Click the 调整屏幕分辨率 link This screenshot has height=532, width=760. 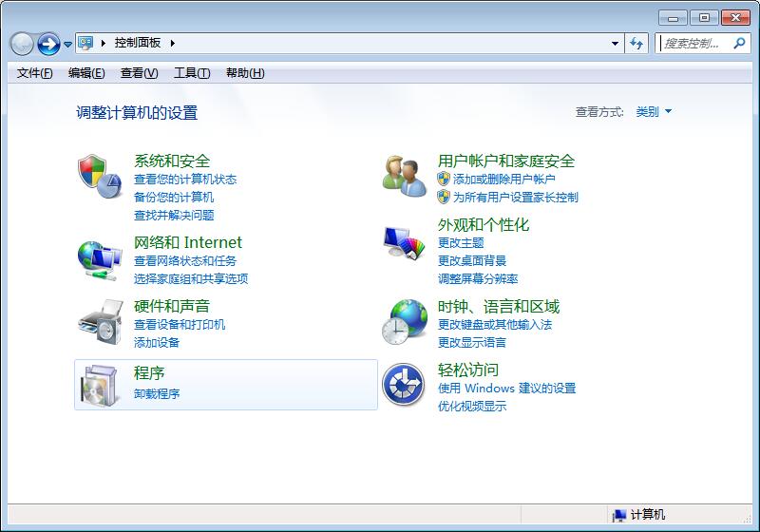click(478, 278)
